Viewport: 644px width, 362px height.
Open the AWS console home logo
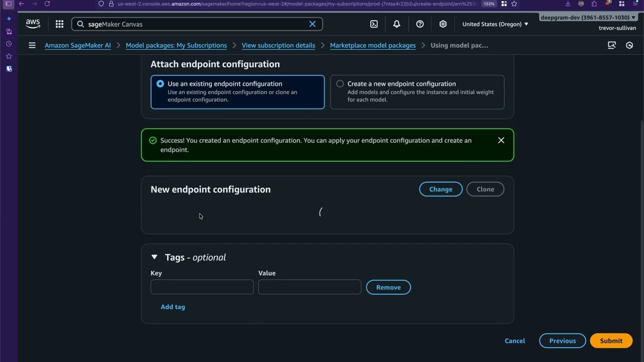(33, 24)
